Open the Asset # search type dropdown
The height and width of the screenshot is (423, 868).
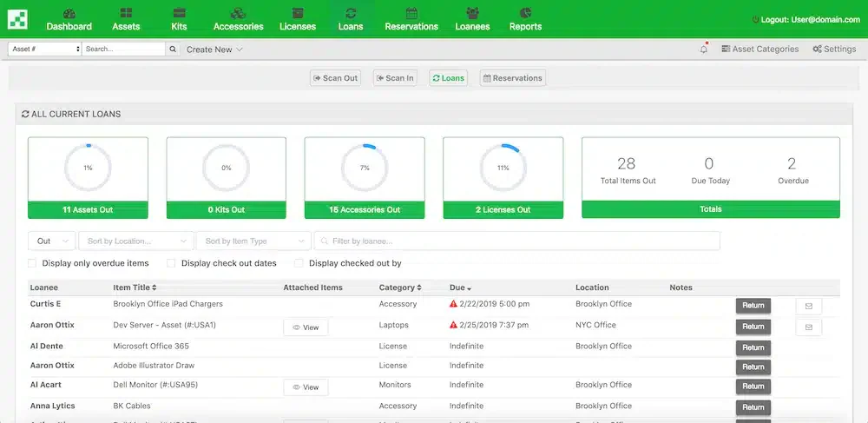pyautogui.click(x=45, y=50)
